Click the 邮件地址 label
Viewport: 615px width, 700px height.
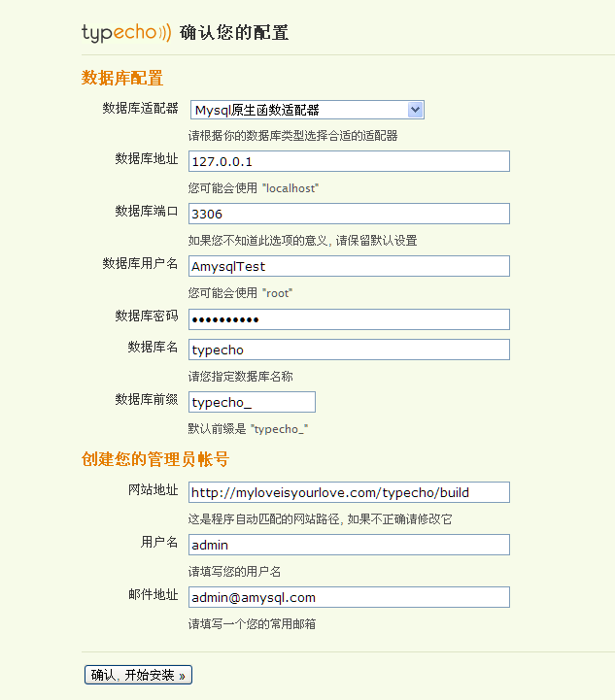(x=153, y=594)
